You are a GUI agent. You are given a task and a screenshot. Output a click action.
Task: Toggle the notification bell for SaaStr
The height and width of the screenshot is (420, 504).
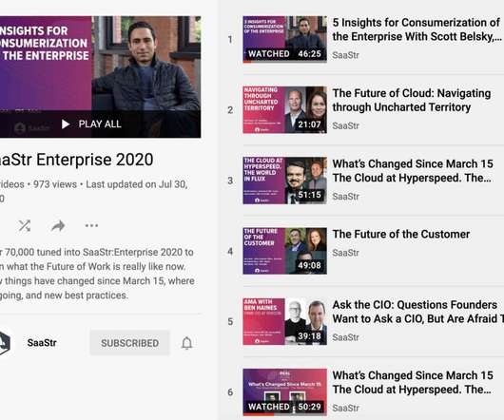pos(186,343)
